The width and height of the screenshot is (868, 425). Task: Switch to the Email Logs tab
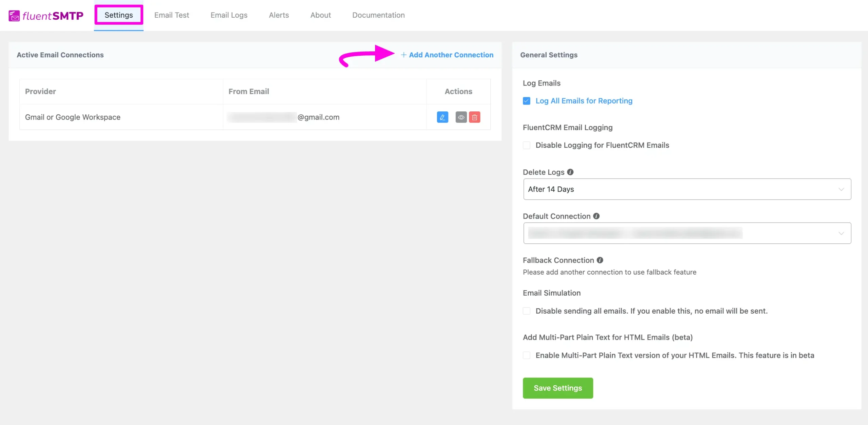click(x=229, y=15)
